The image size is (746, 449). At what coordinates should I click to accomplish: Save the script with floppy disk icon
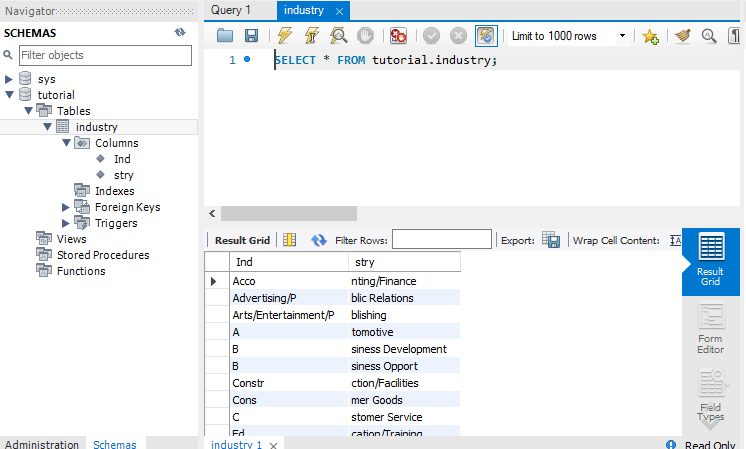[251, 36]
